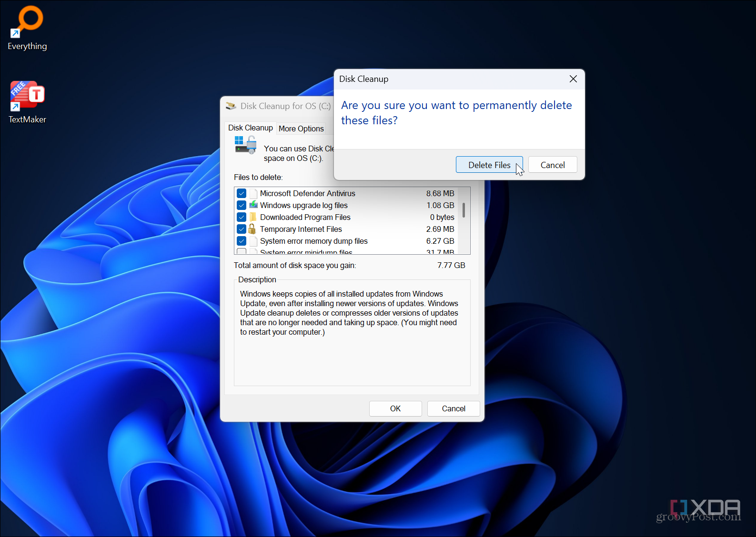
Task: Close the delete confirmation dialog
Action: (573, 79)
